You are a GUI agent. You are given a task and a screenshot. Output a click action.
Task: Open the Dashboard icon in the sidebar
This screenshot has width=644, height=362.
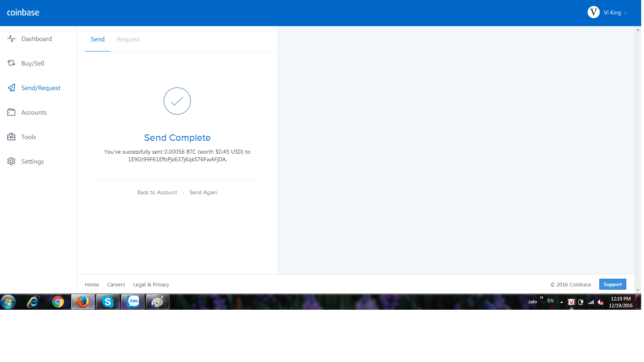[x=11, y=39]
